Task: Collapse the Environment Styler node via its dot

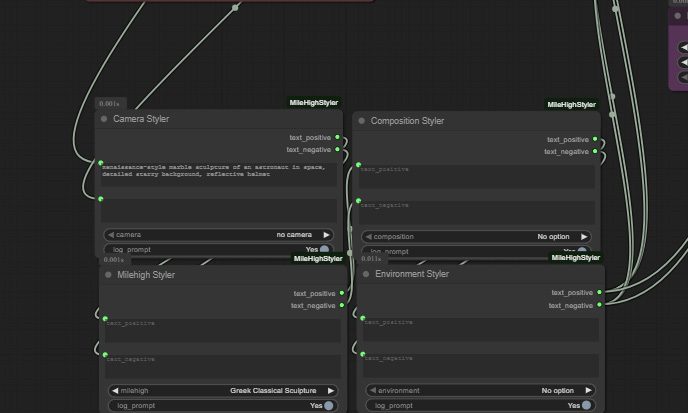Action: tap(366, 274)
